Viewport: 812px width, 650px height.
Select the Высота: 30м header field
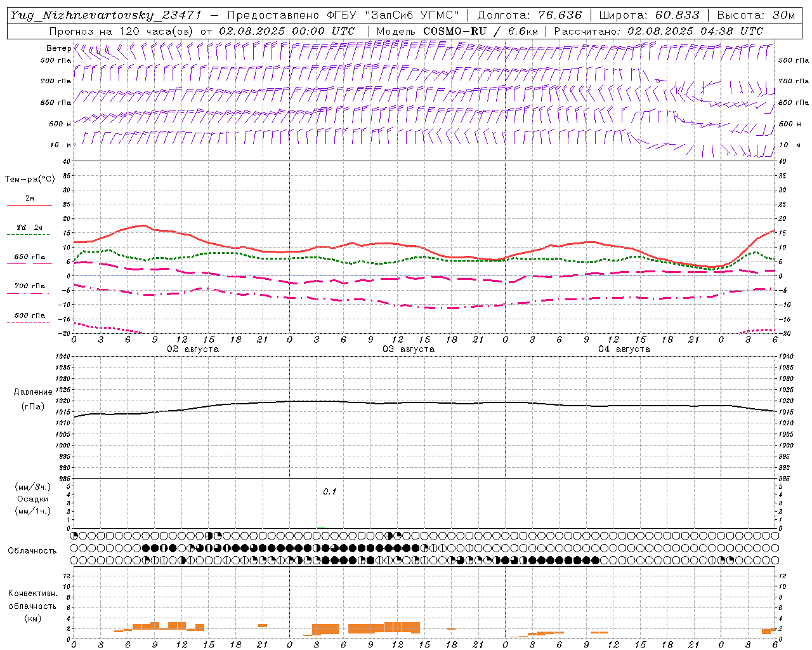click(x=756, y=15)
